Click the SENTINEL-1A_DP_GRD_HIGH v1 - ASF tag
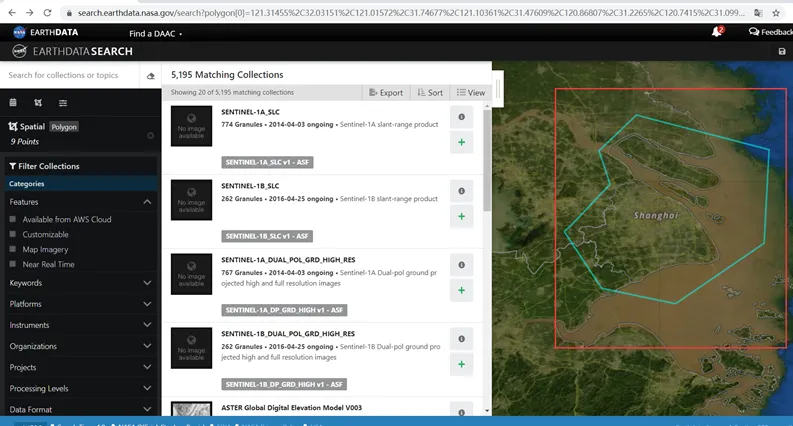 284,310
